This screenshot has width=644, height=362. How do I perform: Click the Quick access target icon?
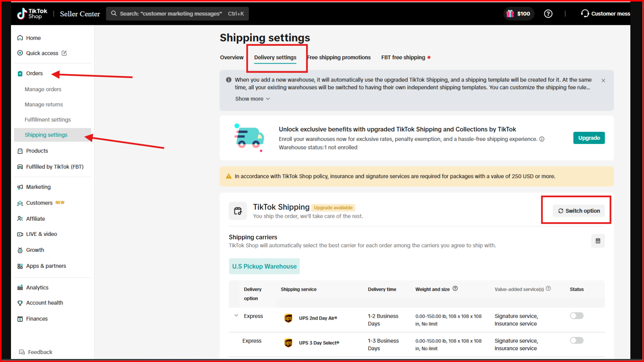tap(20, 53)
